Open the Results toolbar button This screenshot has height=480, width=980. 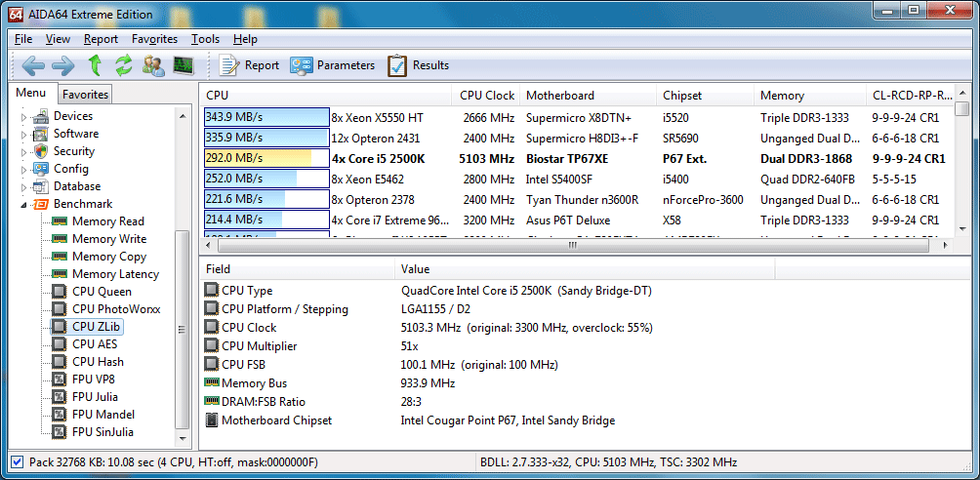[x=418, y=65]
